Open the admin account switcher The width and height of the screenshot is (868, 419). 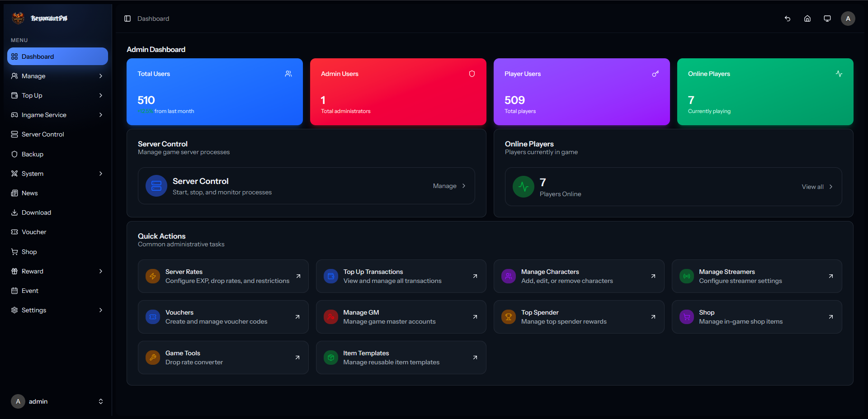(57, 401)
